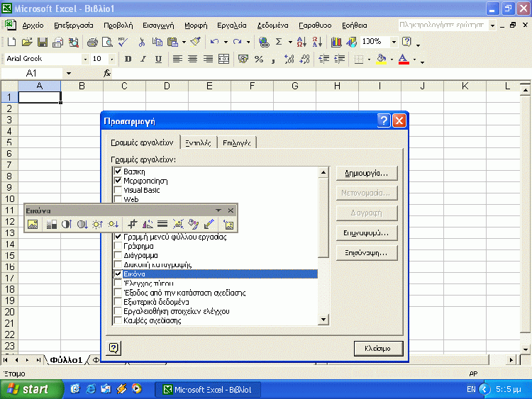The width and height of the screenshot is (532, 399).
Task: Click the Windows start button
Action: pos(32,389)
